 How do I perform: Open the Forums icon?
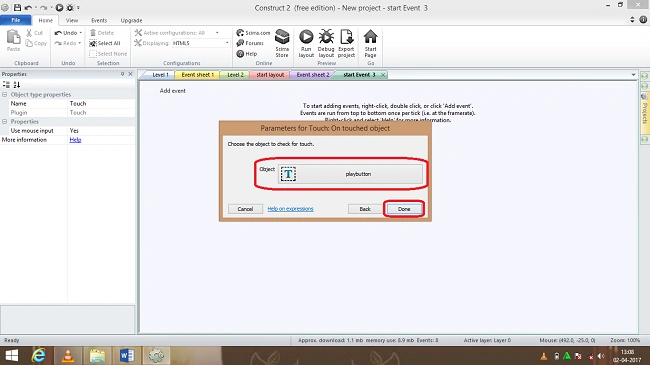point(240,43)
